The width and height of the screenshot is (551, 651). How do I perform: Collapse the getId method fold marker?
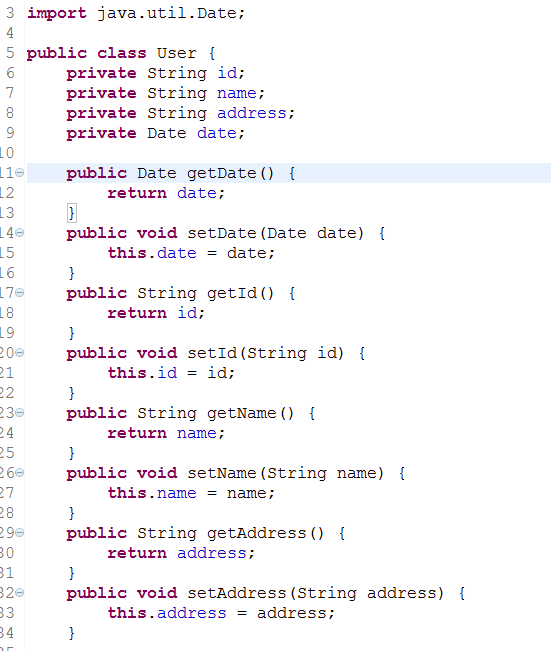tap(20, 293)
